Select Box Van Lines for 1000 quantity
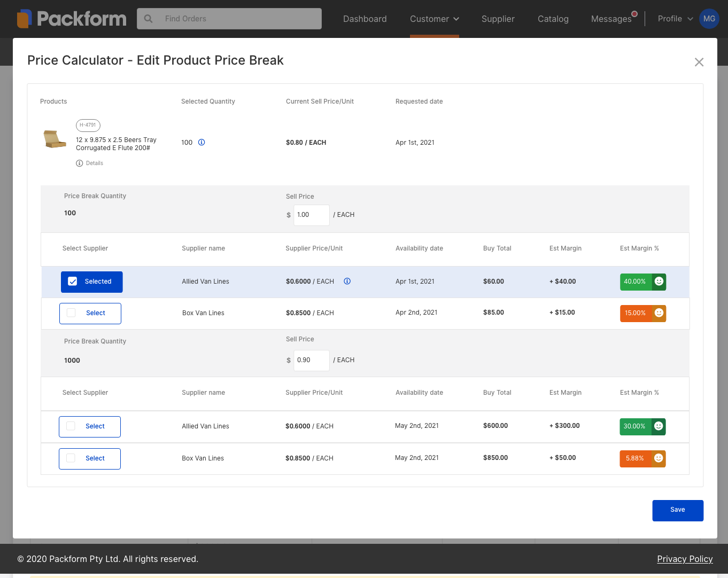 coord(71,458)
